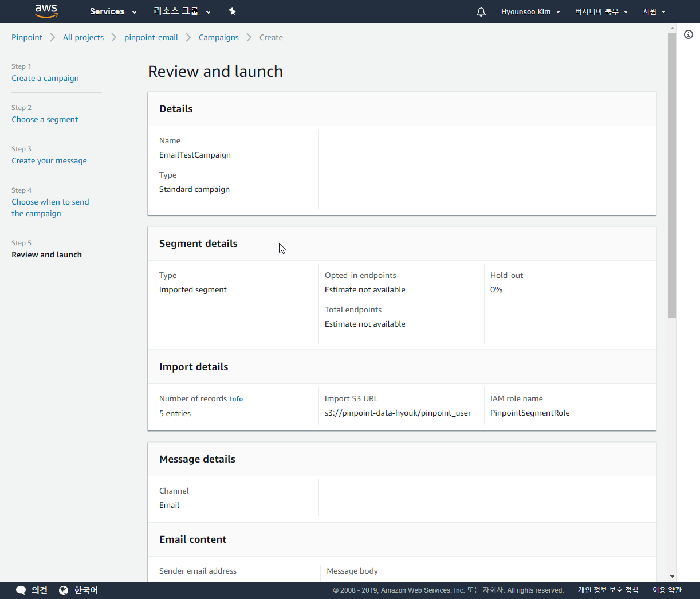Go to Step 2 Choose a segment
The width and height of the screenshot is (700, 599).
tap(45, 119)
